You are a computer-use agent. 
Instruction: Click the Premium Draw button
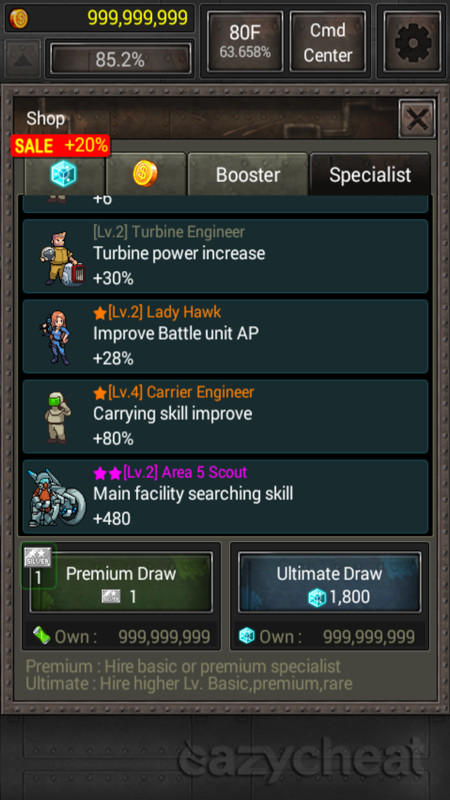(121, 582)
